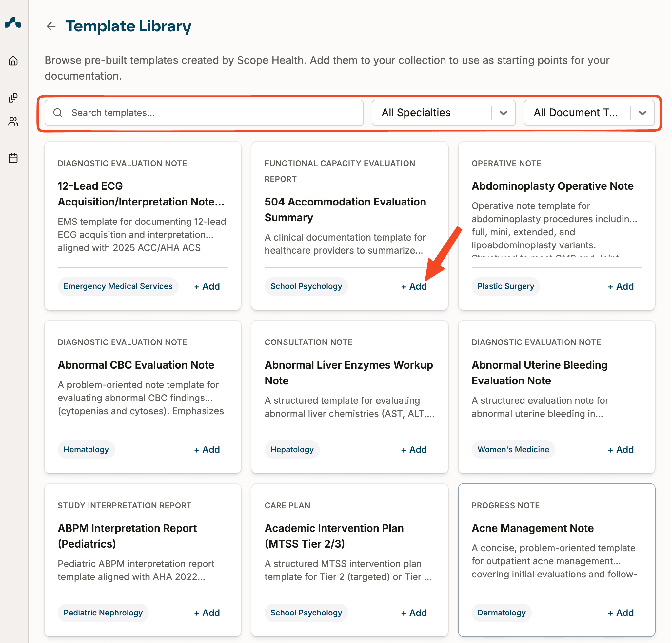Add the Abdominoplasty Operative Note template

click(x=621, y=286)
